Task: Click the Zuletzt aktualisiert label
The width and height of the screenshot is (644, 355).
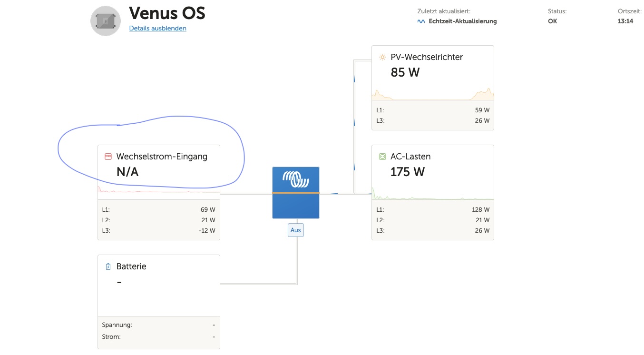Action: tap(443, 11)
